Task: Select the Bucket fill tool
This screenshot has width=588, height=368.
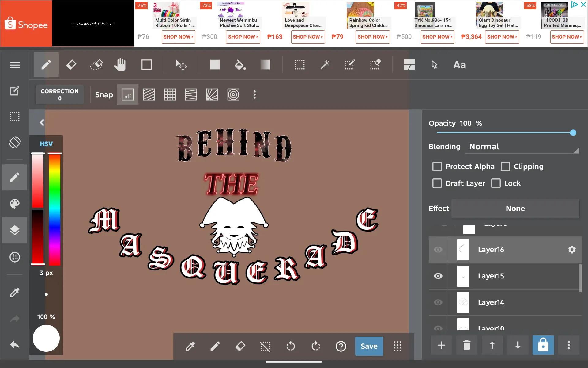Action: tap(240, 65)
